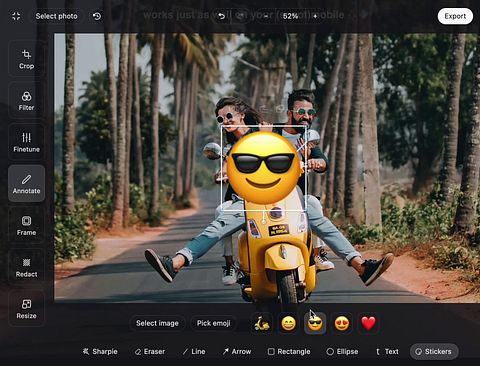Zoom in with the plus icon
Viewport: 480px width, 366px height.
(315, 16)
